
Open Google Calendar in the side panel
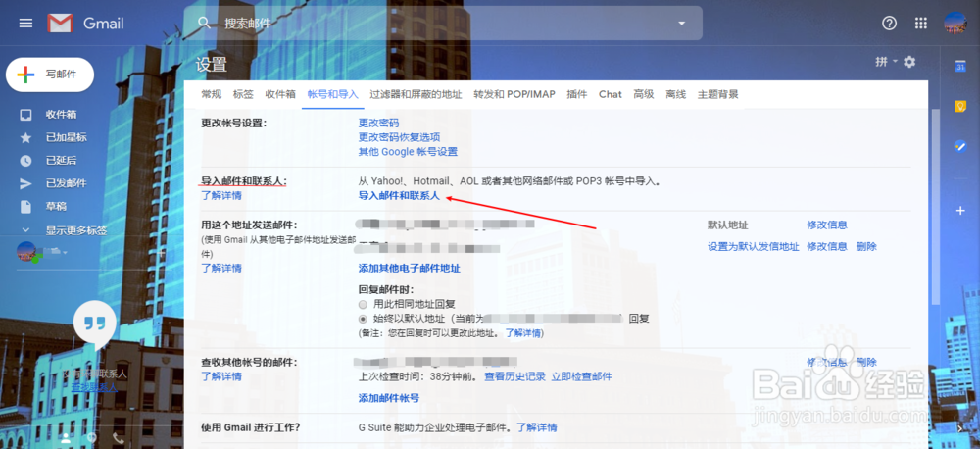click(x=961, y=67)
